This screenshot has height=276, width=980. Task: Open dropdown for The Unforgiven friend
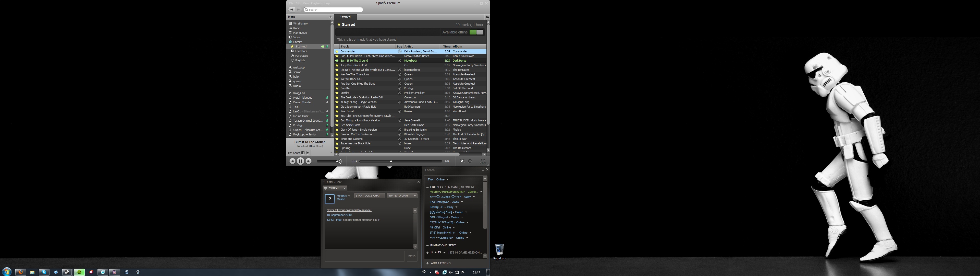click(462, 202)
